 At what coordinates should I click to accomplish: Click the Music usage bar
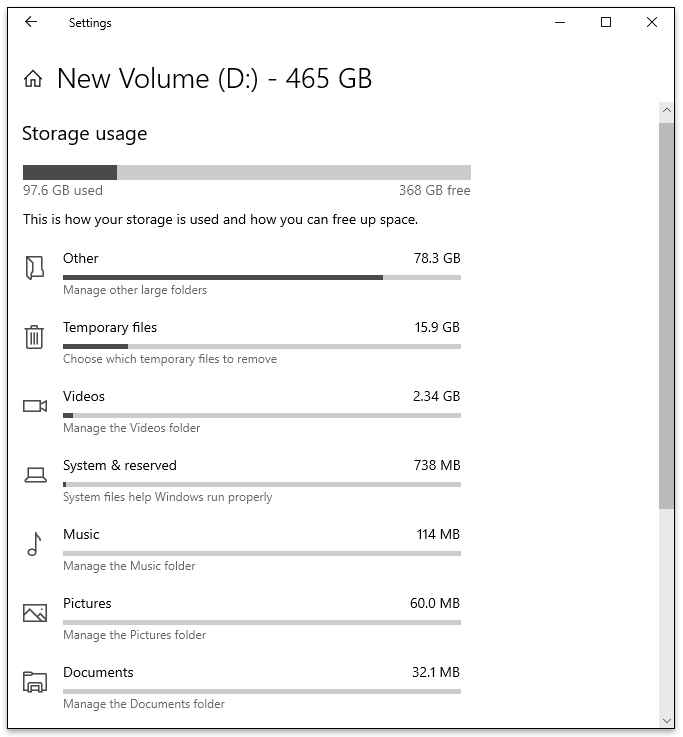click(x=262, y=554)
